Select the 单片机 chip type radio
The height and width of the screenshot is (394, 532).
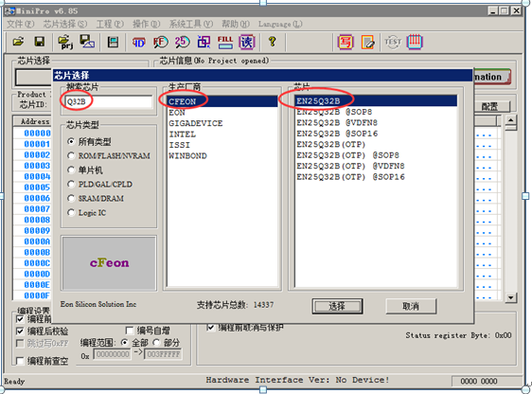click(x=71, y=170)
